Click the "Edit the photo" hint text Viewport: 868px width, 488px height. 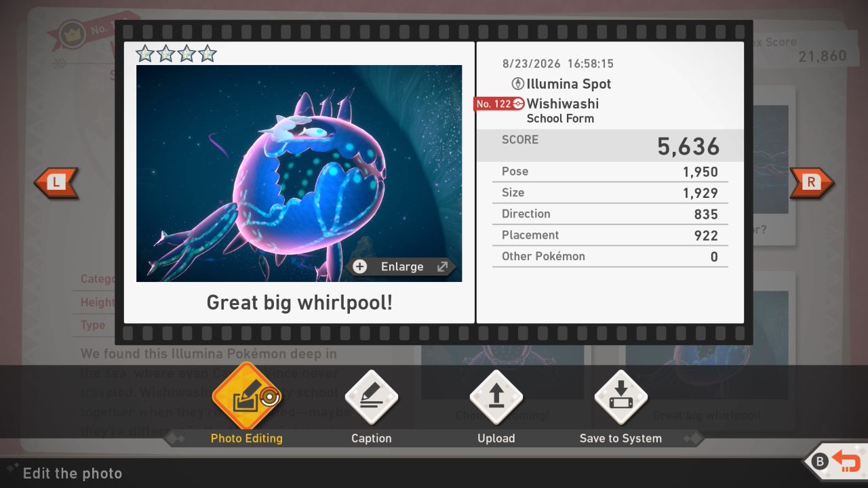tap(73, 473)
